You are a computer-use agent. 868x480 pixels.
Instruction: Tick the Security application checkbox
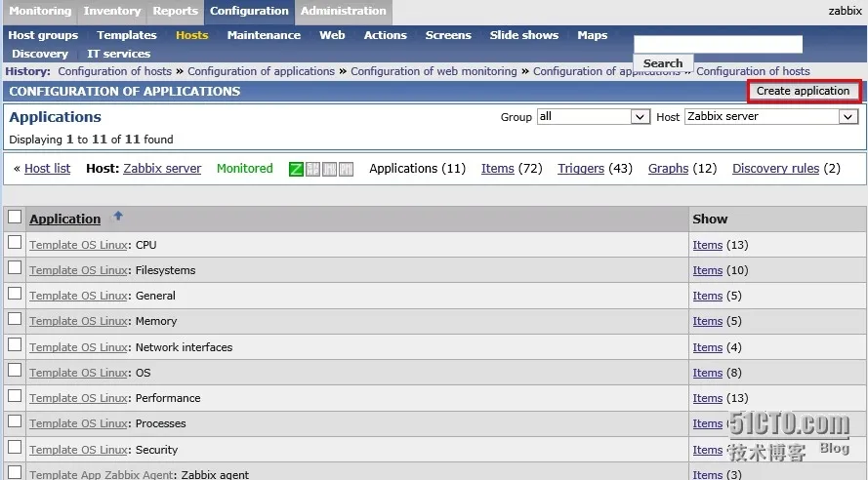coord(15,447)
